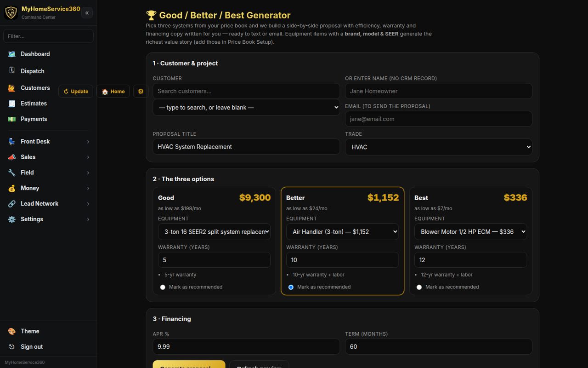Click the Update button

(x=76, y=91)
